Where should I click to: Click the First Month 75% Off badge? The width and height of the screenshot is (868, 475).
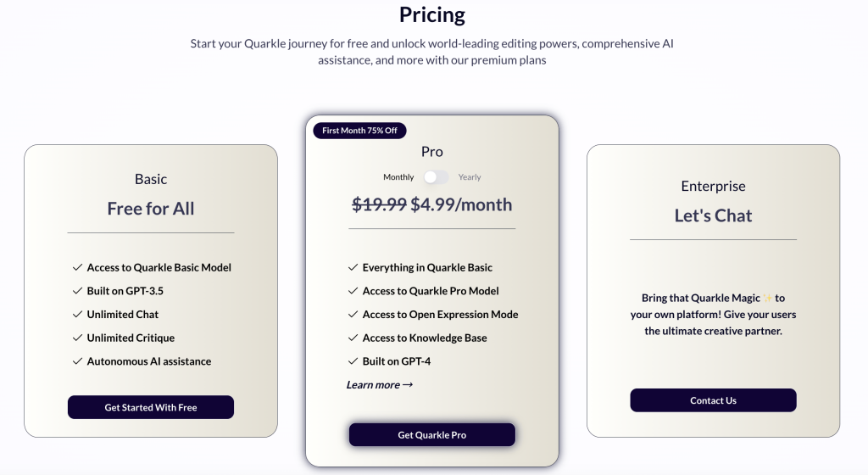pos(360,131)
